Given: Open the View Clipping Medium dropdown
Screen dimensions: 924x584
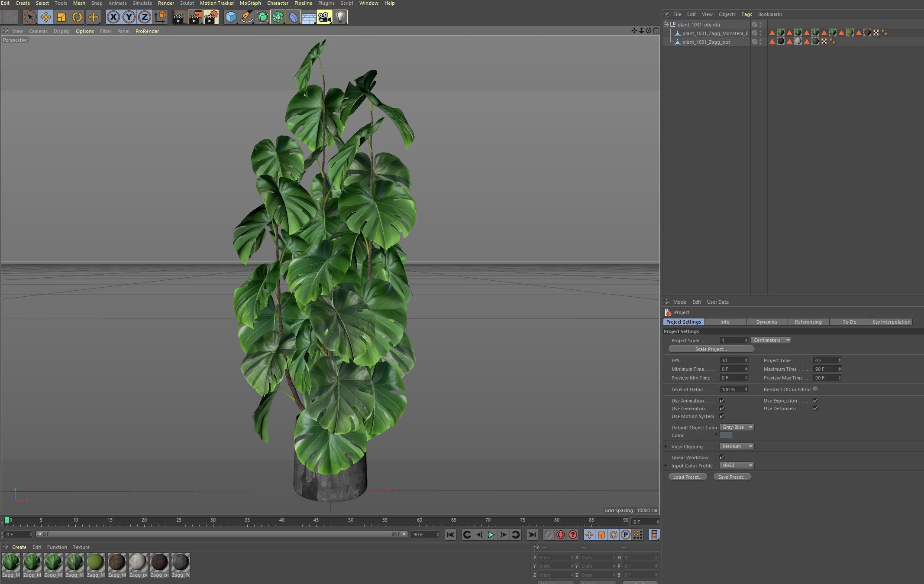Looking at the screenshot, I should click(x=737, y=446).
